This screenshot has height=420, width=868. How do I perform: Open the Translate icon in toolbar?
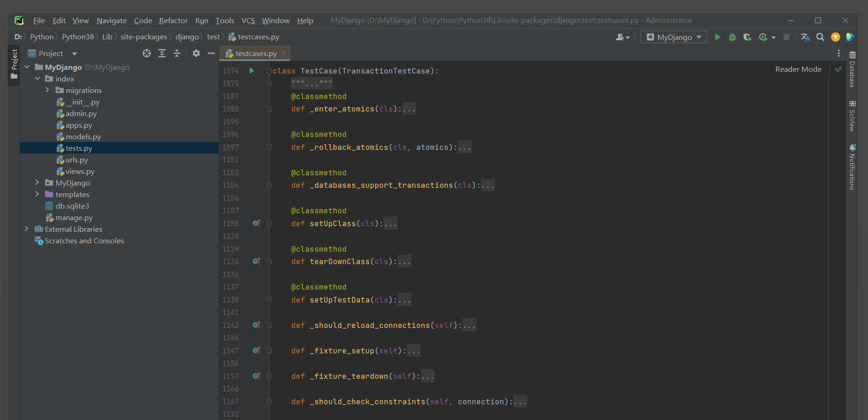pyautogui.click(x=806, y=37)
